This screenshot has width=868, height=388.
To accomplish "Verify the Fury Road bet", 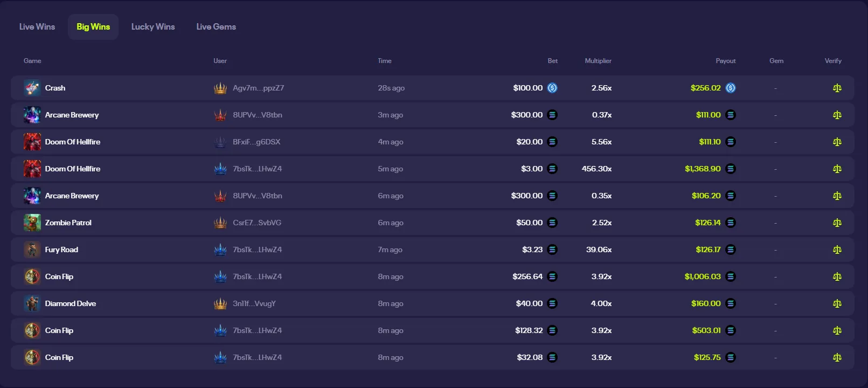I will [837, 250].
